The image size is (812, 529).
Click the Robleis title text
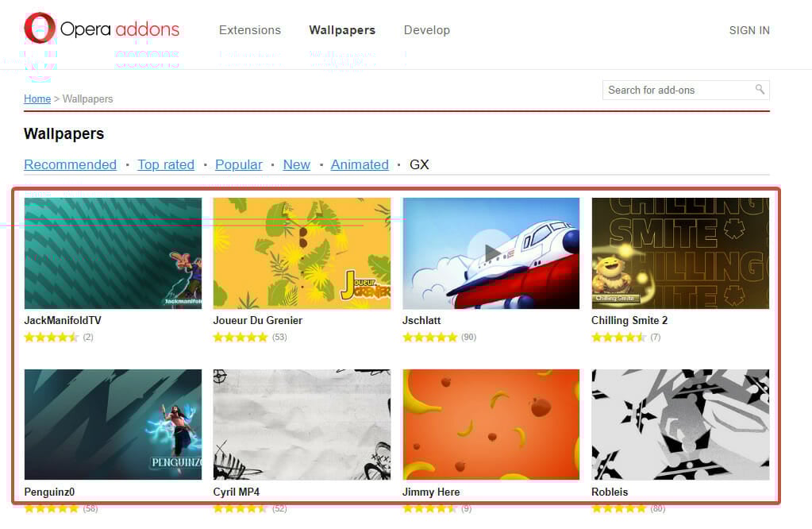click(610, 492)
